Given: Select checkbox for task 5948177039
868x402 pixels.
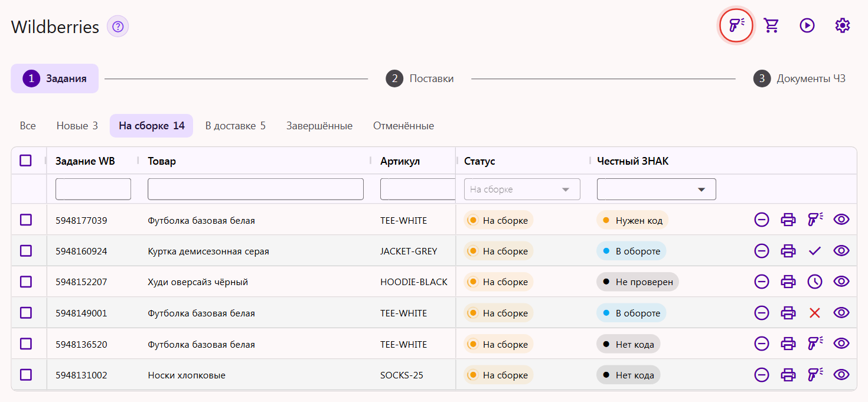Looking at the screenshot, I should (25, 220).
